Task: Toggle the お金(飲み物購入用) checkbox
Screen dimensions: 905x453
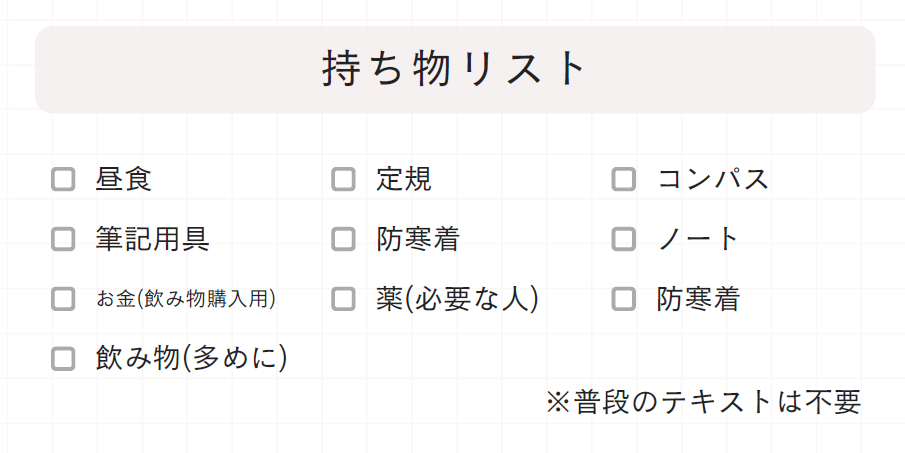Action: (x=63, y=298)
